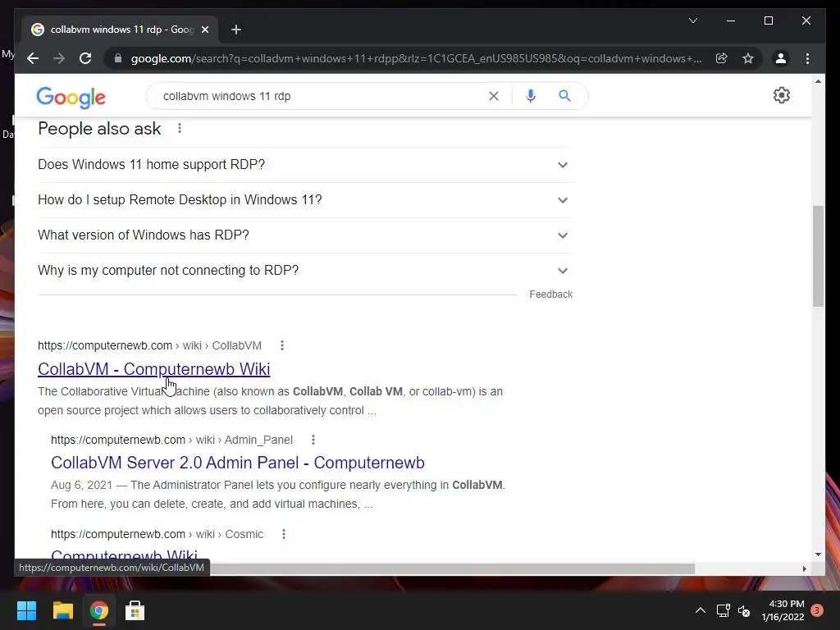The image size is (840, 630).
Task: Open the People also ask options menu
Action: pyautogui.click(x=180, y=129)
